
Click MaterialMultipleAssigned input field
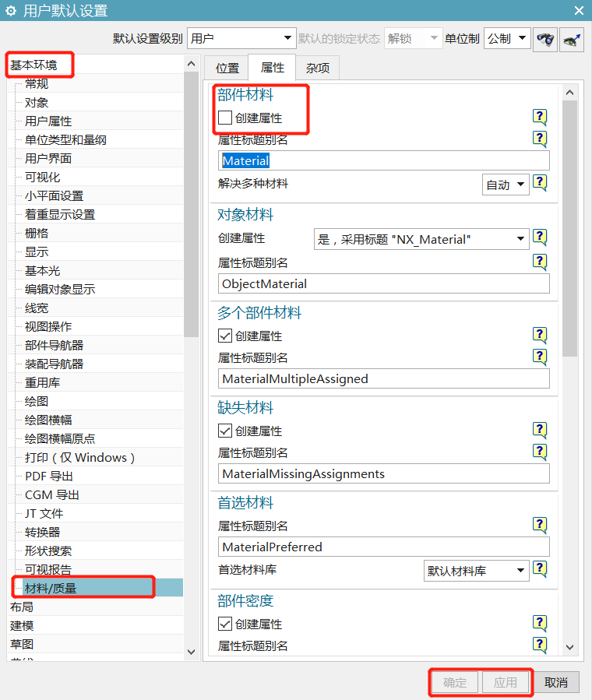click(383, 378)
